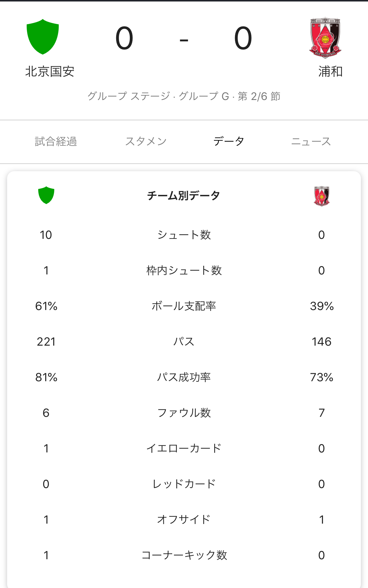The image size is (368, 588).
Task: Click the 浦和 team name
Action: (330, 71)
